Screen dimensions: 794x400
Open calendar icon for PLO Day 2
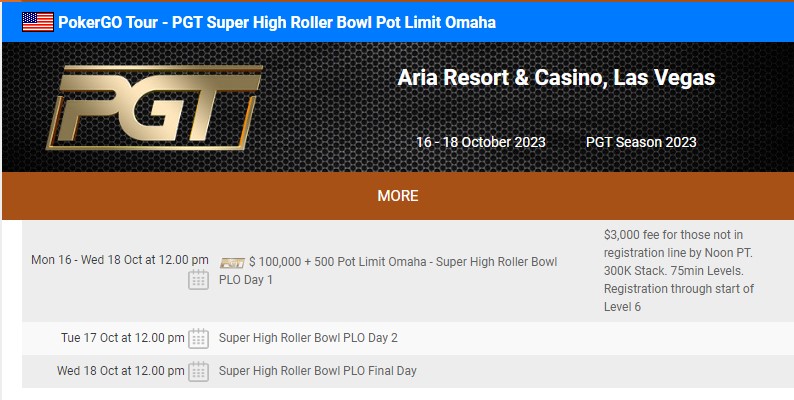tap(198, 338)
